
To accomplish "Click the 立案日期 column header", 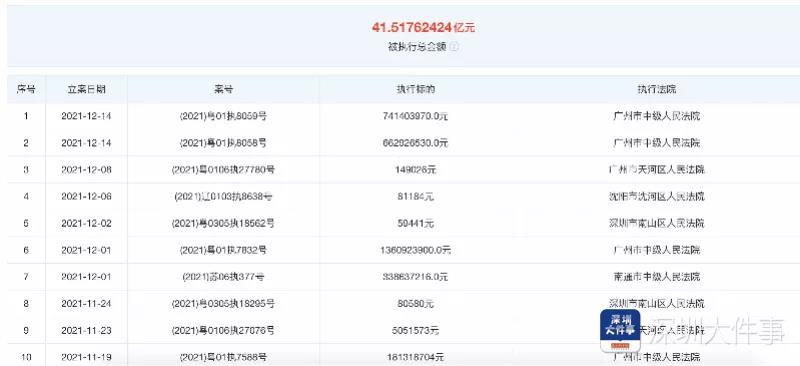I will click(86, 89).
